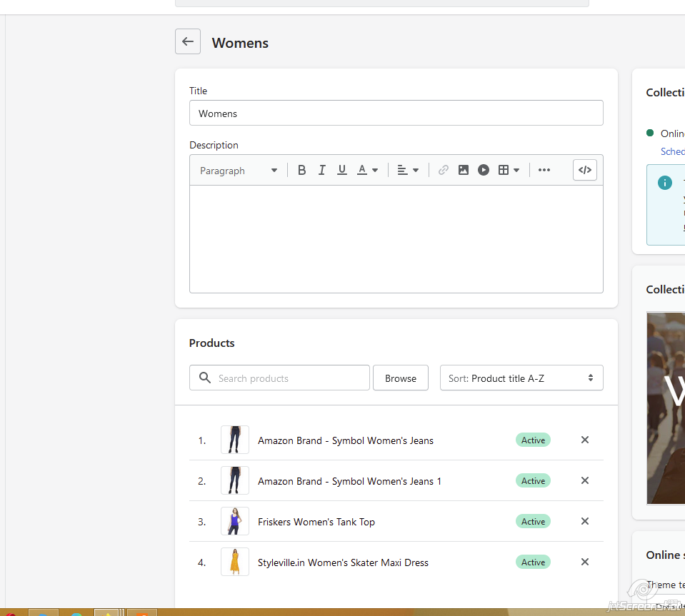Toggle italic formatting in description editor

tap(322, 170)
